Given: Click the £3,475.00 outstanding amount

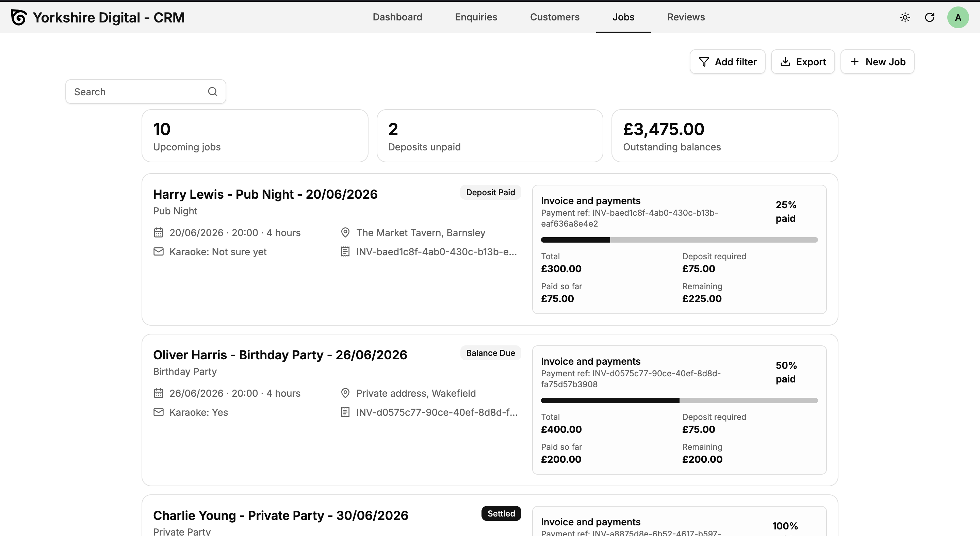Looking at the screenshot, I should [x=664, y=129].
